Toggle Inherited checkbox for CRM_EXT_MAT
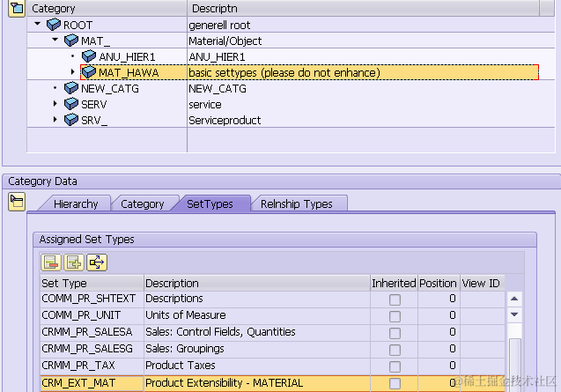The width and height of the screenshot is (561, 392). (395, 383)
